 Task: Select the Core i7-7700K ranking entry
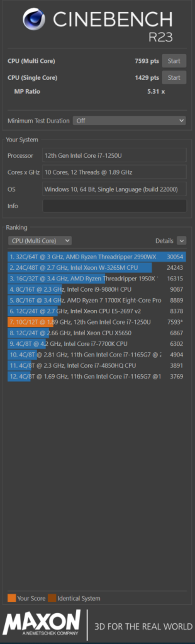tap(97, 344)
